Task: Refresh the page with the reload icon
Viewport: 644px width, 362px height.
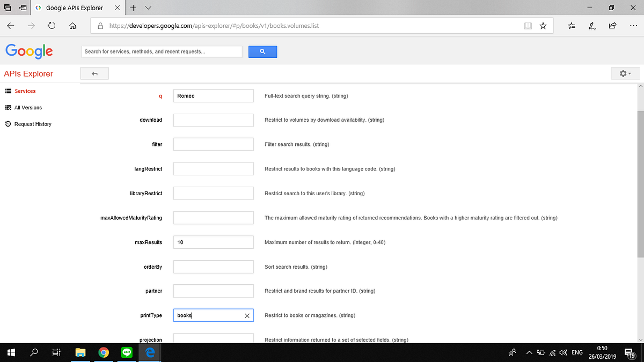Action: [52, 25]
